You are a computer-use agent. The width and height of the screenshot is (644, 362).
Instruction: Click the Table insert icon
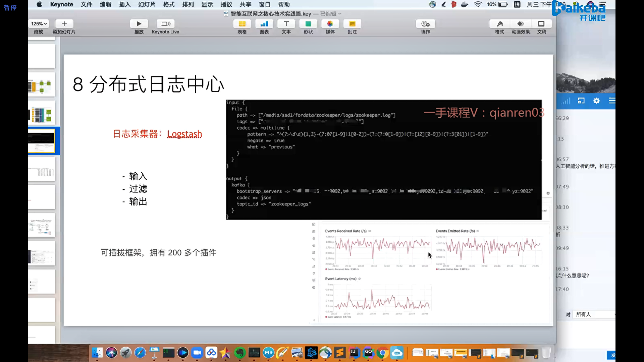click(x=242, y=24)
